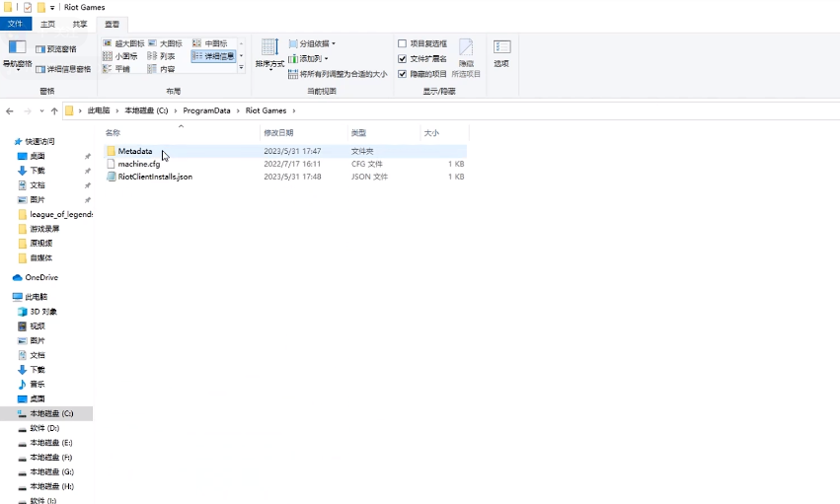Screen dimensions: 840x504
Task: Switch to the Home (主页) tab
Action: (47, 24)
